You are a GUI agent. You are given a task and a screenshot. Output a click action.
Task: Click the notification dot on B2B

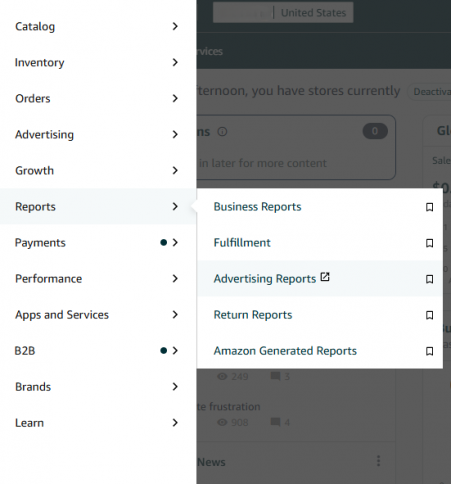pos(163,350)
